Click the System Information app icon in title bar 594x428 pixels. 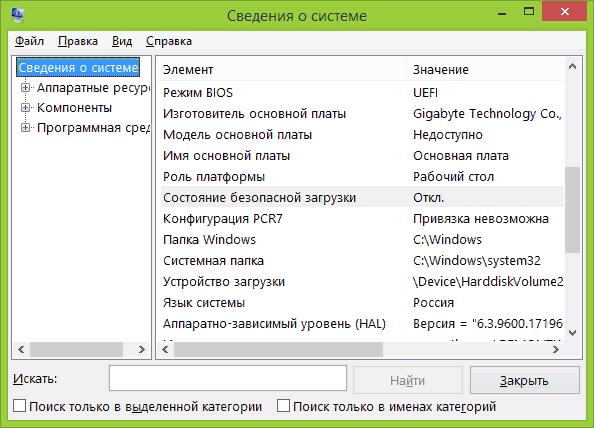[17, 14]
